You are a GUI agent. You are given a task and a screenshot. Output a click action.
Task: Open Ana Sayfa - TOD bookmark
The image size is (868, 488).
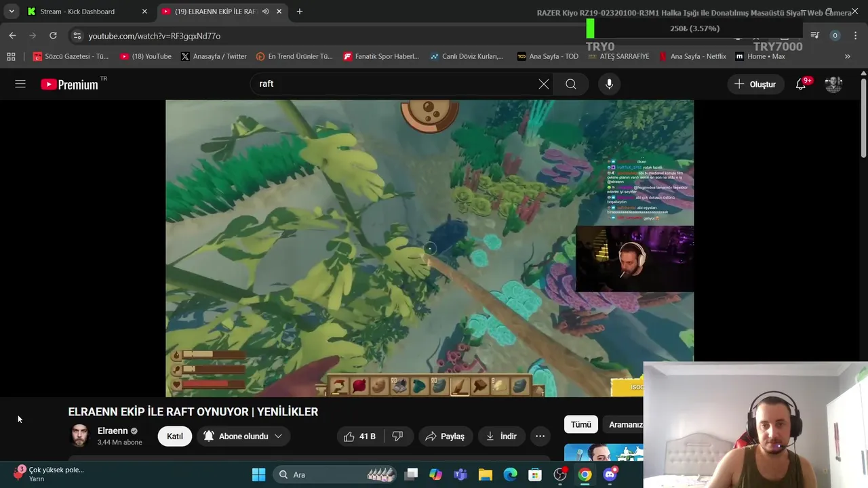(x=548, y=56)
